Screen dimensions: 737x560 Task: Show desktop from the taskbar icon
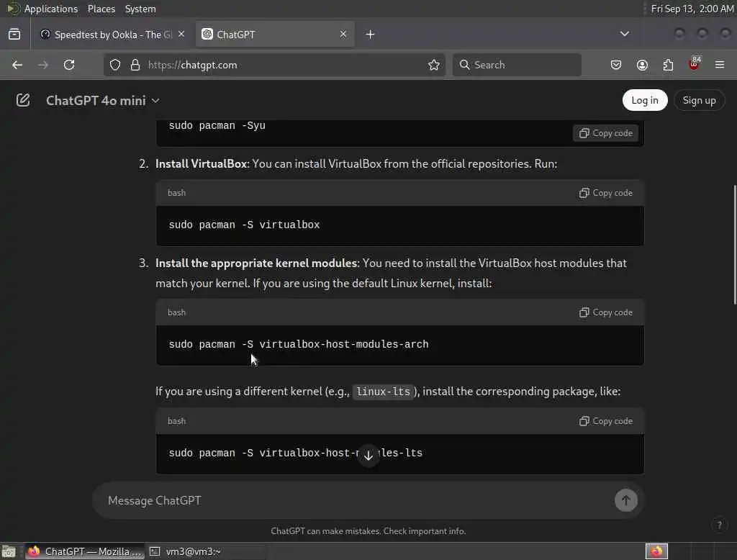click(x=9, y=551)
